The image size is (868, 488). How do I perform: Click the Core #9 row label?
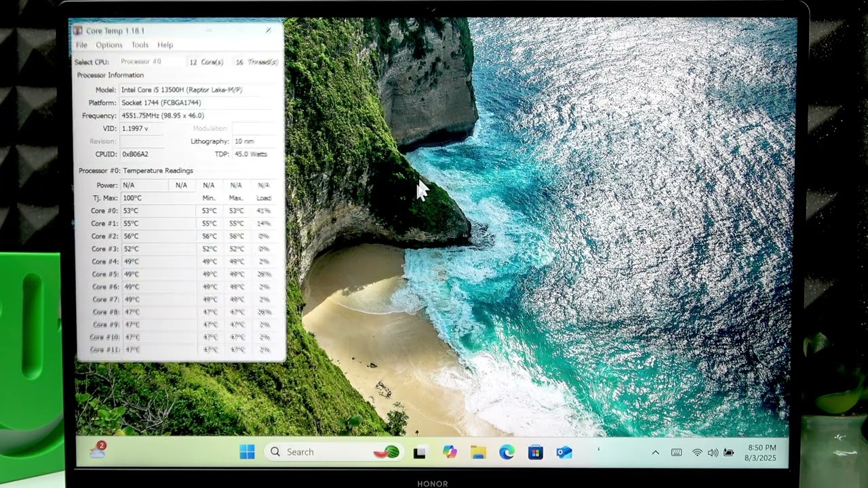click(105, 325)
